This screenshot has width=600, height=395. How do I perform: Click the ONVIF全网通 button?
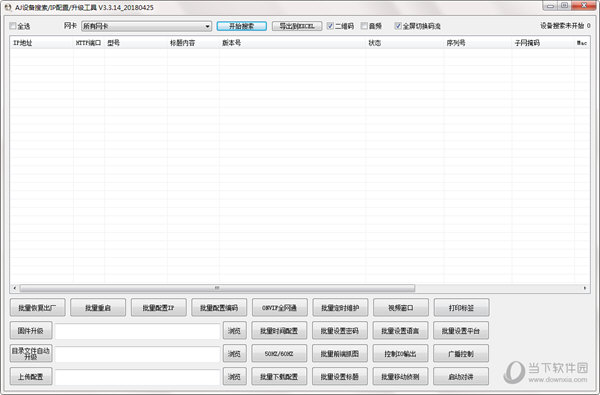pyautogui.click(x=279, y=307)
